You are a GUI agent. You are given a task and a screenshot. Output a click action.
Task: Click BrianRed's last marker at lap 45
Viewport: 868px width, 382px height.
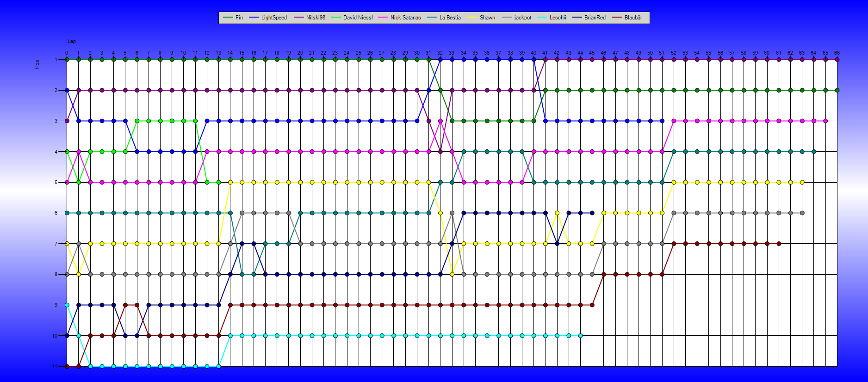tap(592, 213)
